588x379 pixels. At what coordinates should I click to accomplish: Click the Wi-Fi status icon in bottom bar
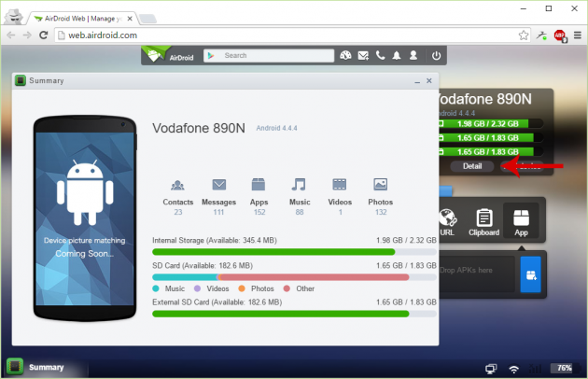(x=513, y=369)
